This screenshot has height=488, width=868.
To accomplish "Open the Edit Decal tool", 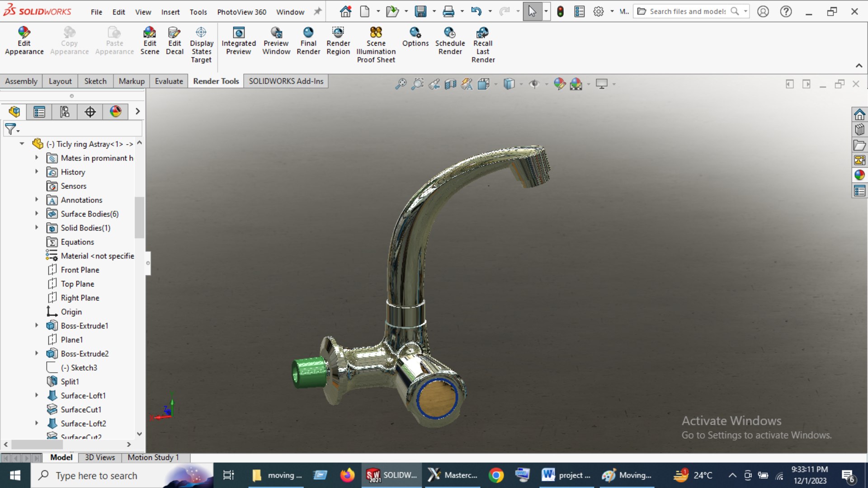I will tap(175, 41).
